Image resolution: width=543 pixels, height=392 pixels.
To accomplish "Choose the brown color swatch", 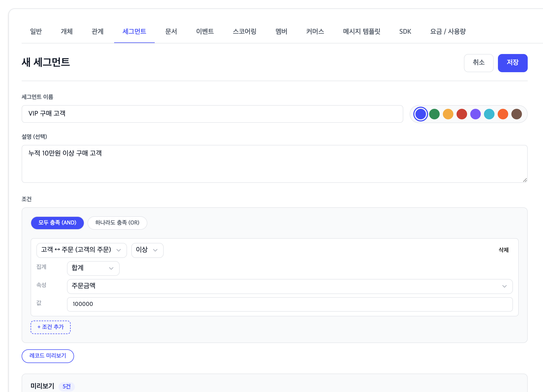I will pyautogui.click(x=516, y=114).
